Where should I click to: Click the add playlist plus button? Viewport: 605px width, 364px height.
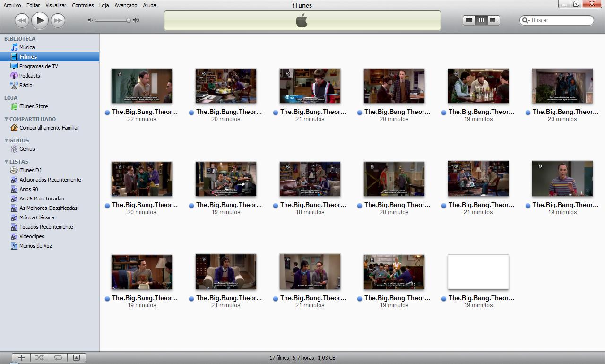21,358
